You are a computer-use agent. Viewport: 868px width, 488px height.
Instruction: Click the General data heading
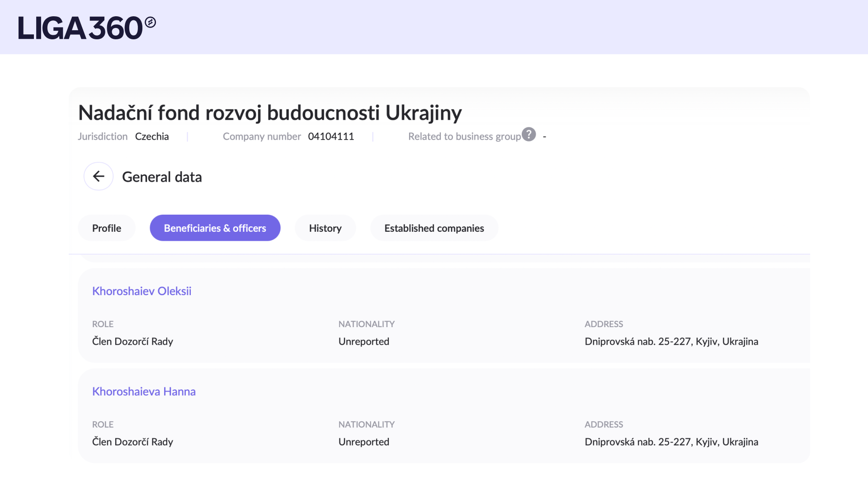[x=162, y=177]
